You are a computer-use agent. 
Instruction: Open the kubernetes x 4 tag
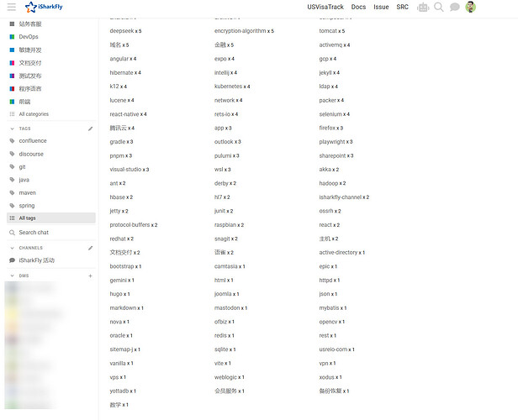click(232, 87)
